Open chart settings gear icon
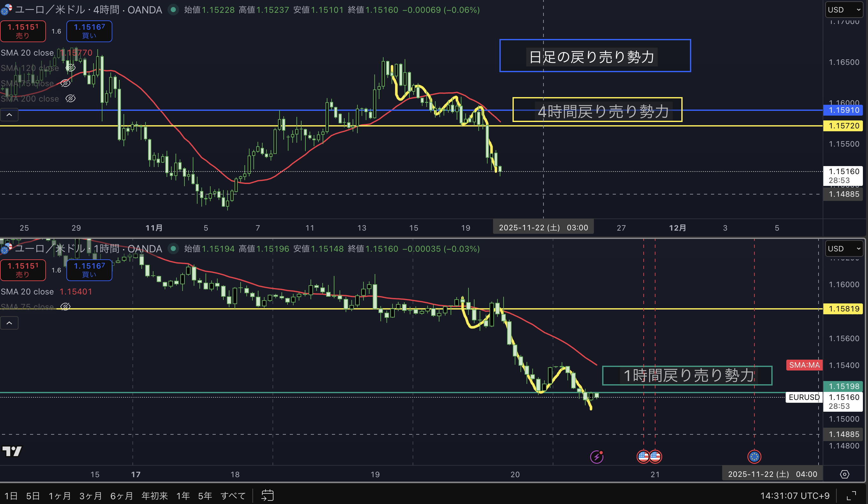The width and height of the screenshot is (868, 504). click(x=844, y=474)
